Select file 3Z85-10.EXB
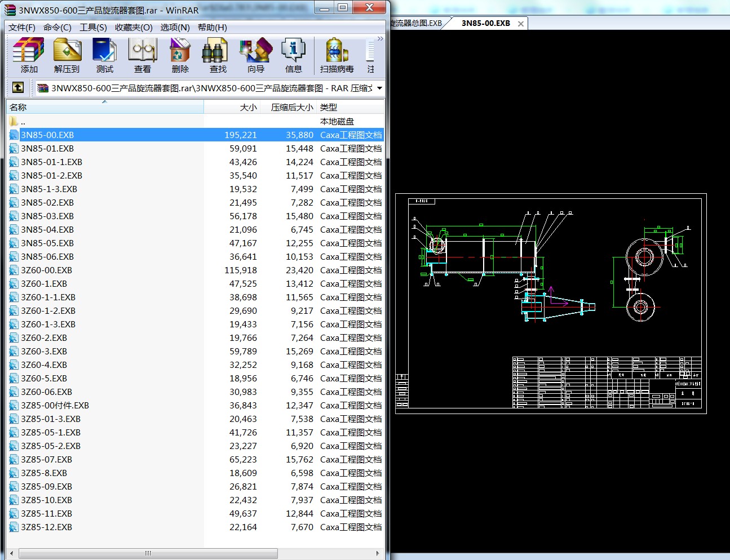Screen dimensions: 730x560 click(196, 500)
